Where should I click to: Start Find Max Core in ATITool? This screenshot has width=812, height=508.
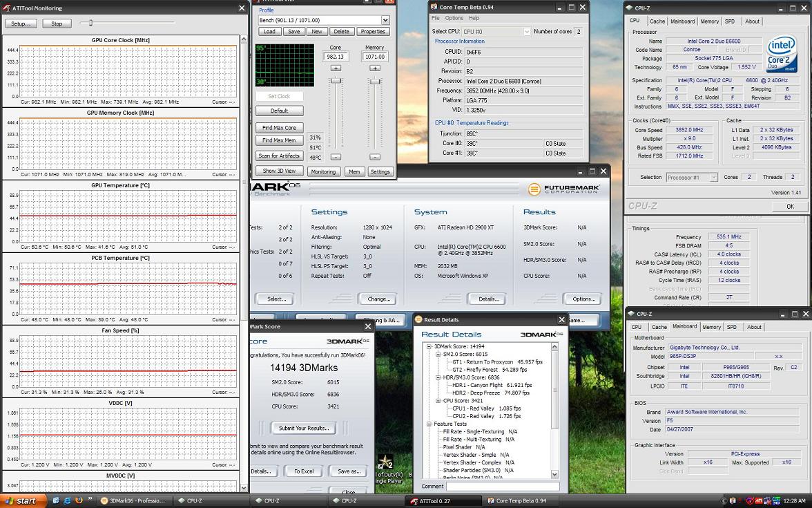[x=279, y=127]
